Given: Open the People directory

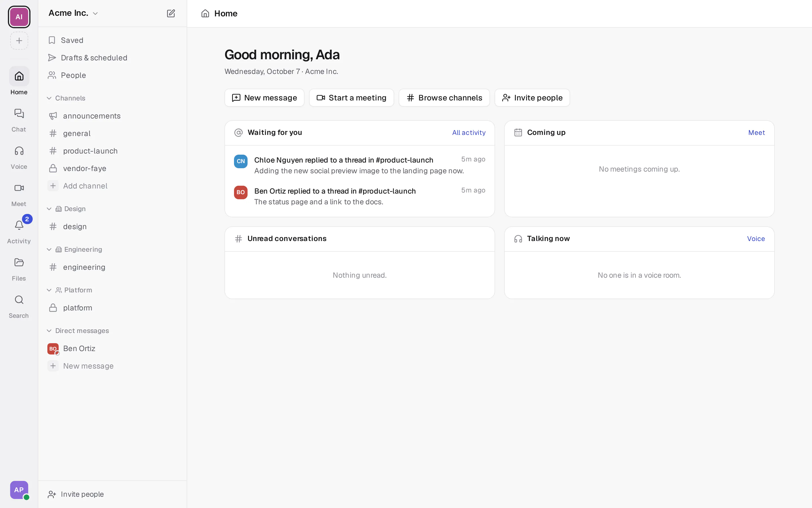Looking at the screenshot, I should tap(112, 75).
